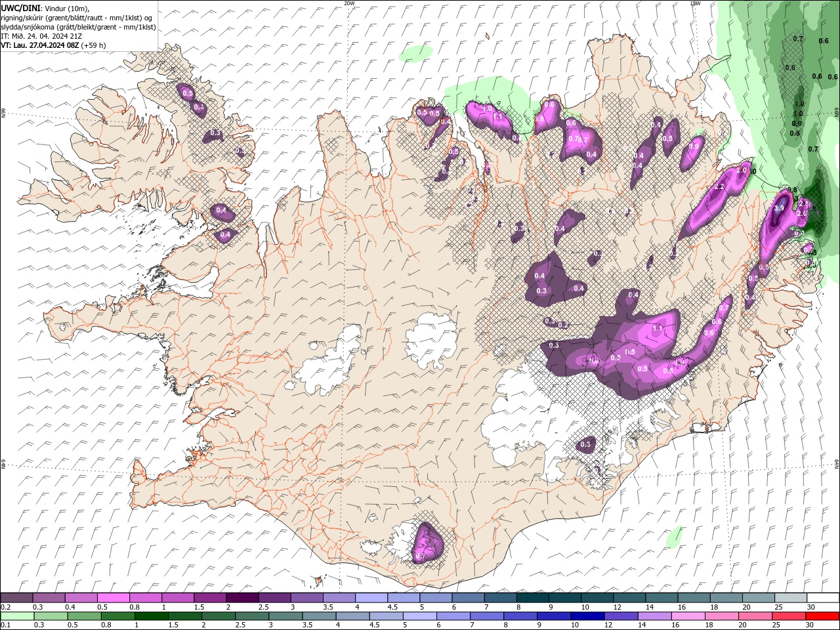Click the pale green rain swatch between 0.1 and 0.3
This screenshot has height=630, width=840.
coord(17,616)
